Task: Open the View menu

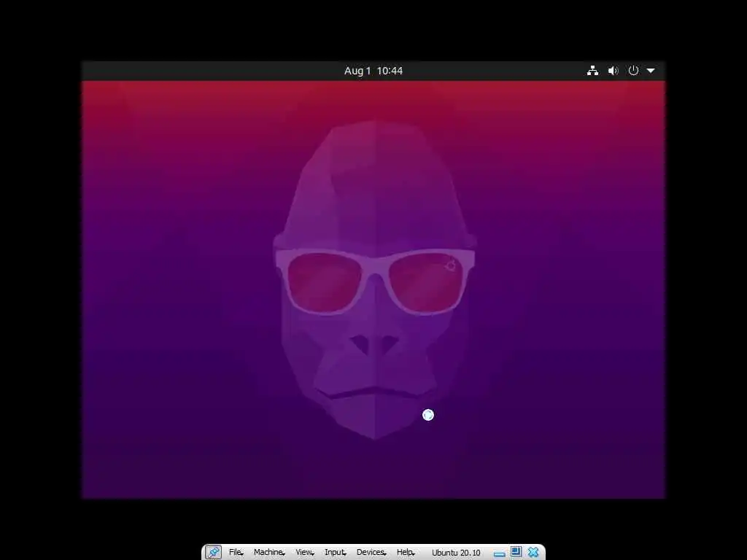Action: point(305,553)
